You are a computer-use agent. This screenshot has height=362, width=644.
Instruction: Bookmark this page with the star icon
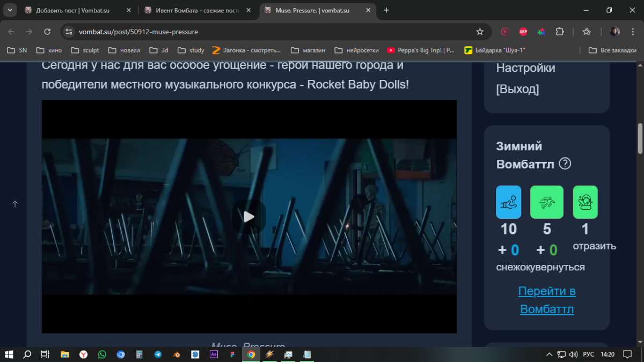tap(480, 32)
